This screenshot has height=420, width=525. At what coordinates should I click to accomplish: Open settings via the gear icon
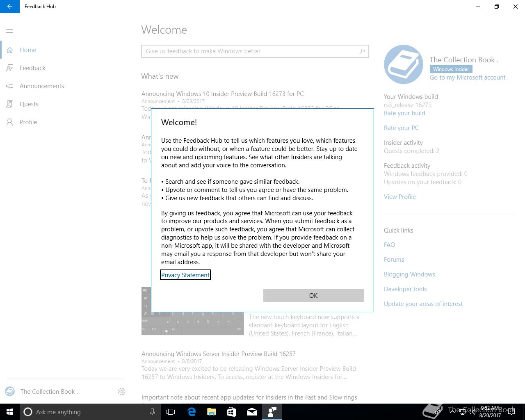tap(121, 392)
